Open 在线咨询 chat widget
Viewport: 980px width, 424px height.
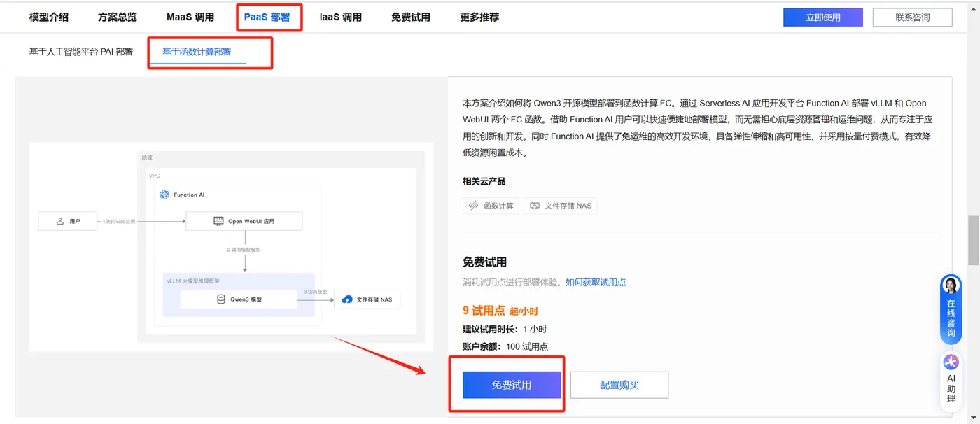tap(951, 309)
